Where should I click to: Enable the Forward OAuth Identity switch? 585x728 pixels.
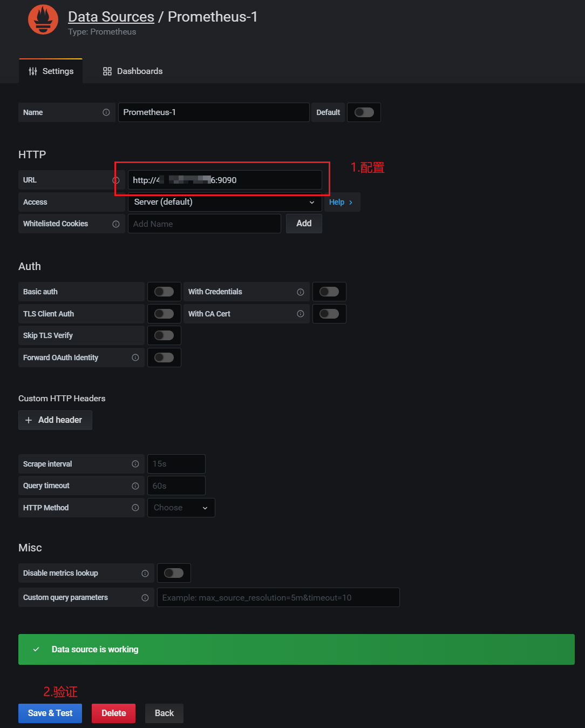pos(164,358)
